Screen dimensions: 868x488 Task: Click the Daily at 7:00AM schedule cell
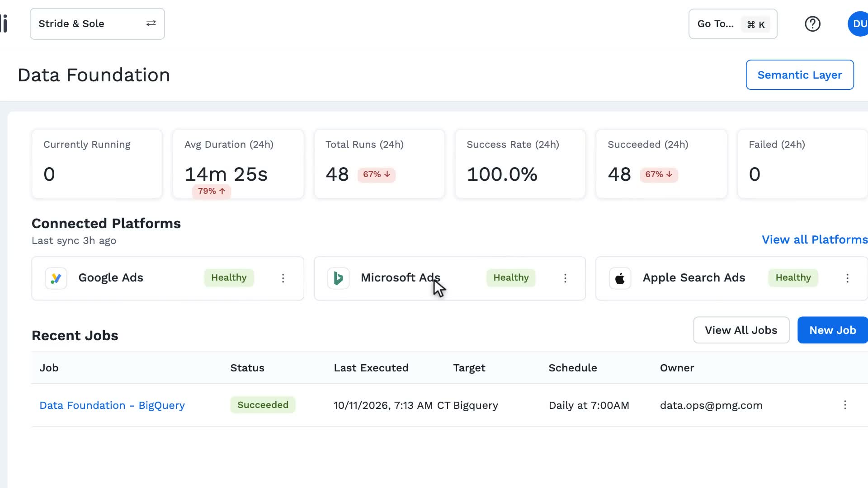pos(589,406)
